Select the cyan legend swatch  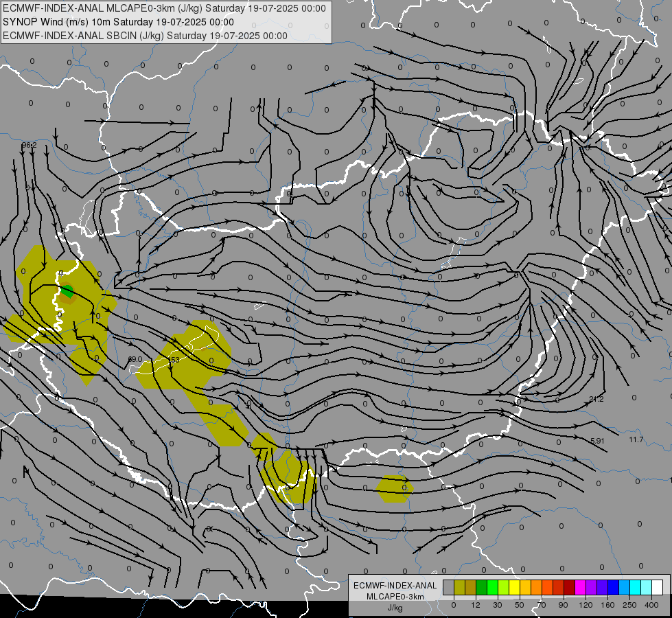pyautogui.click(x=635, y=587)
